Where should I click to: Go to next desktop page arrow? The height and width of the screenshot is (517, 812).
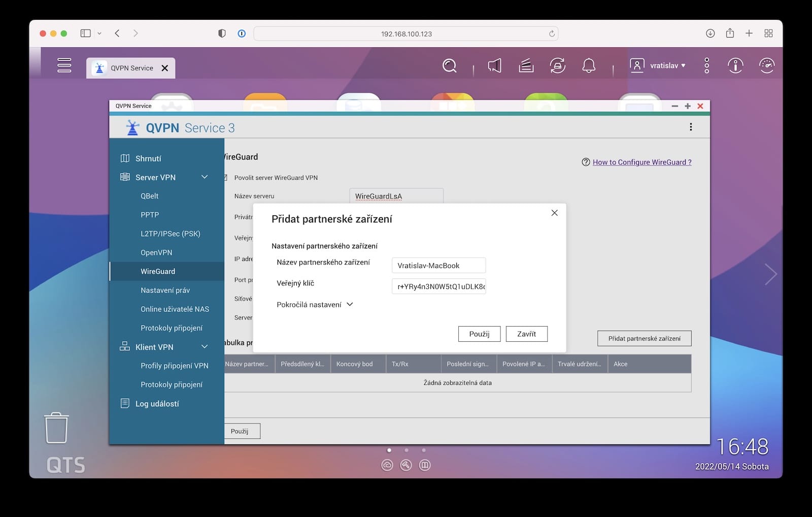[x=771, y=274]
